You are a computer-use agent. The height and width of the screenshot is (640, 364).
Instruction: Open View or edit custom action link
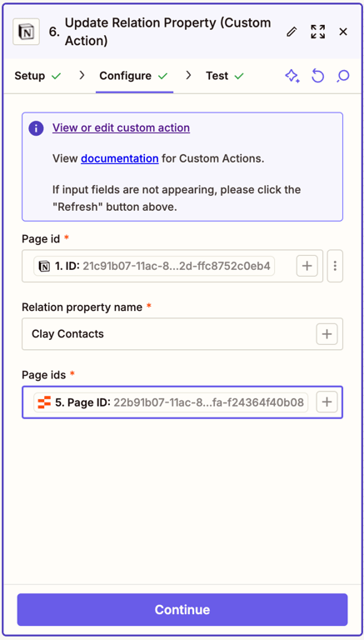121,127
